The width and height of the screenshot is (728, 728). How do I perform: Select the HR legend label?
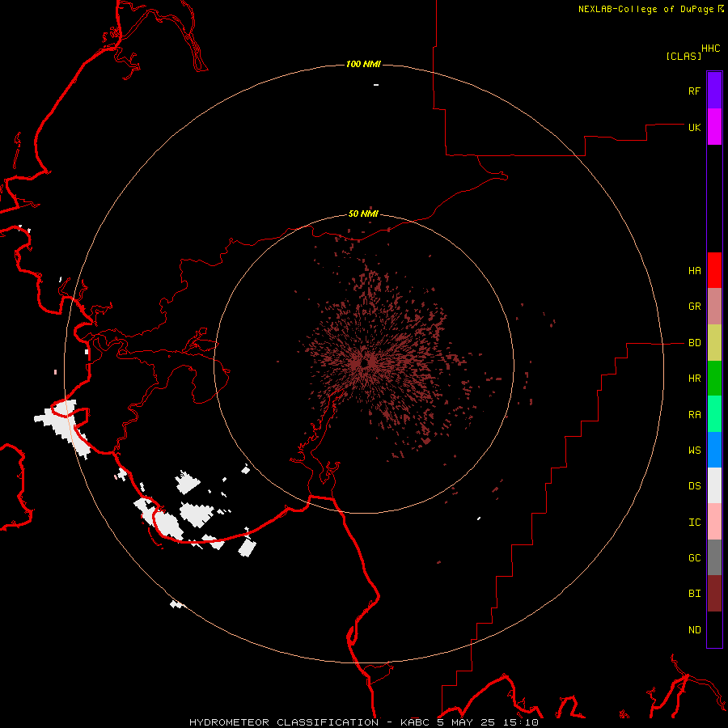click(x=694, y=379)
